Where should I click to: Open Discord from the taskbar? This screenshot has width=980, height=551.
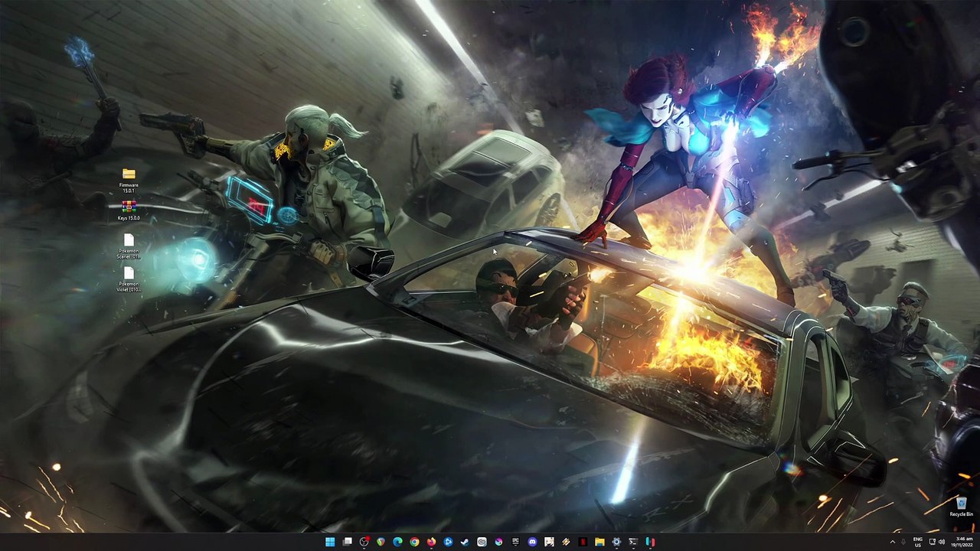pos(532,542)
